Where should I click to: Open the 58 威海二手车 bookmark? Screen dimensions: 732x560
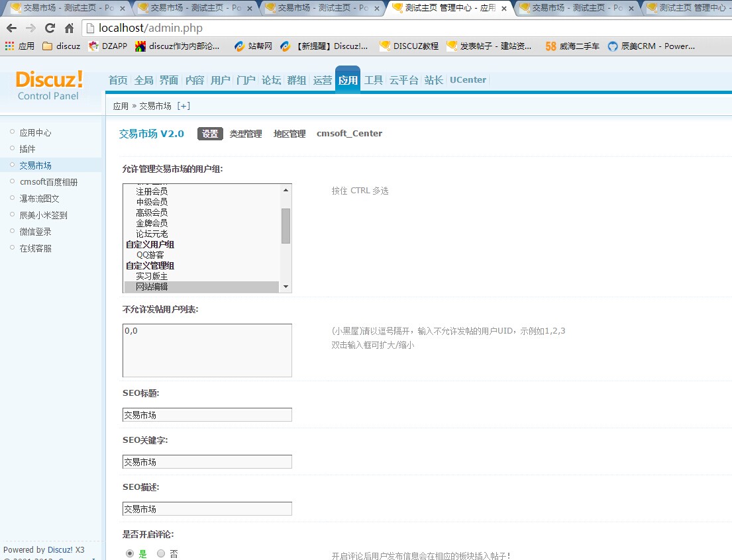click(572, 46)
